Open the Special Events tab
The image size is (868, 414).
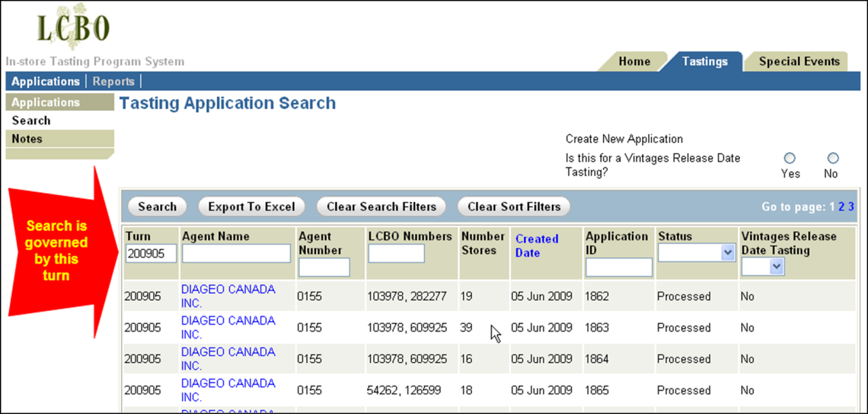(x=799, y=62)
